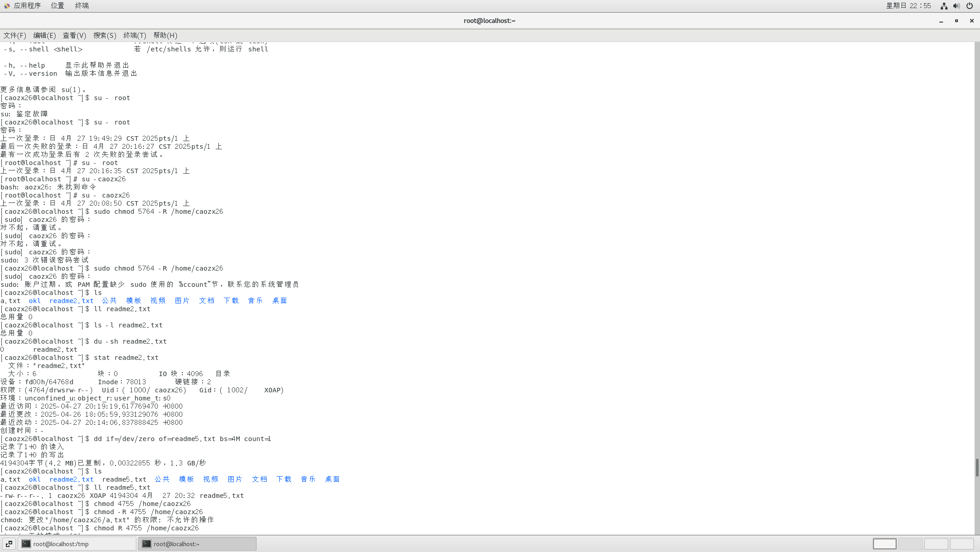Open the 终端(T) menu in menubar
The height and width of the screenshot is (552, 980).
[134, 35]
